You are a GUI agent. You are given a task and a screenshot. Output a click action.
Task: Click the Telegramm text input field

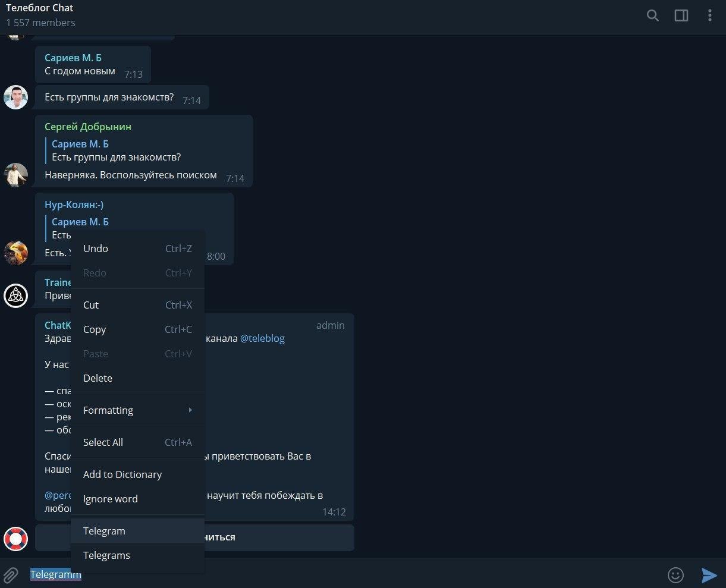(x=345, y=575)
